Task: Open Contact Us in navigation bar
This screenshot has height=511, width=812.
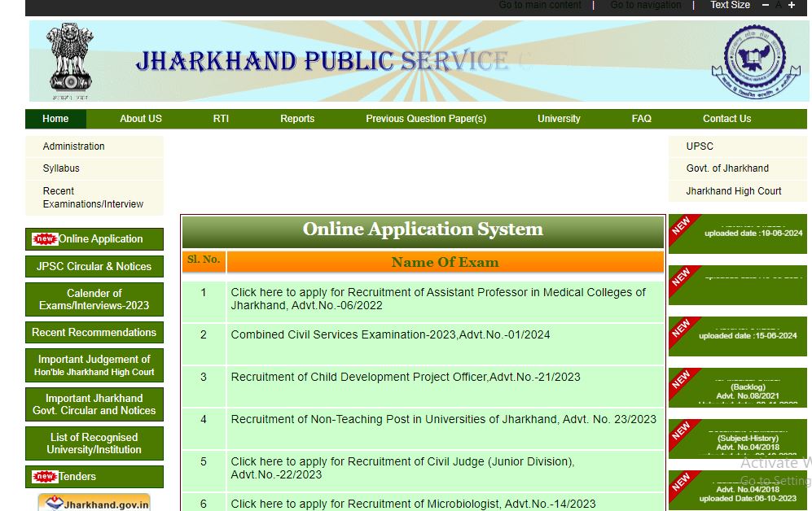Action: [726, 119]
